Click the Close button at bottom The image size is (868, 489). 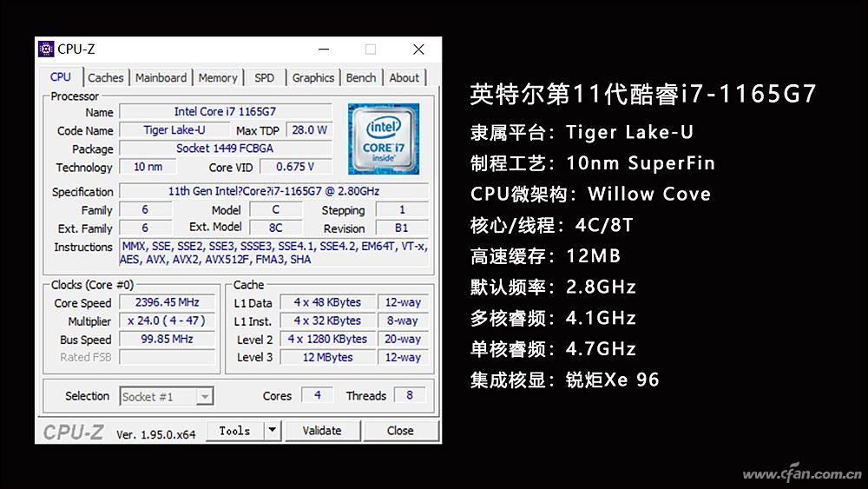point(400,430)
